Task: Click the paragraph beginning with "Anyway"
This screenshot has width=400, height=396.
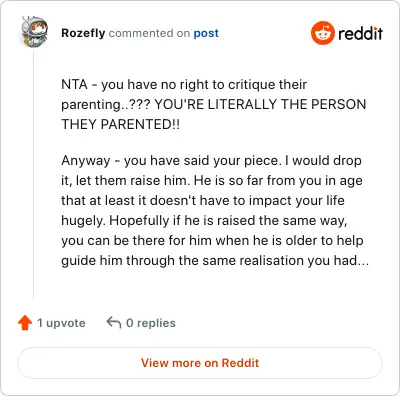Action: [x=215, y=210]
